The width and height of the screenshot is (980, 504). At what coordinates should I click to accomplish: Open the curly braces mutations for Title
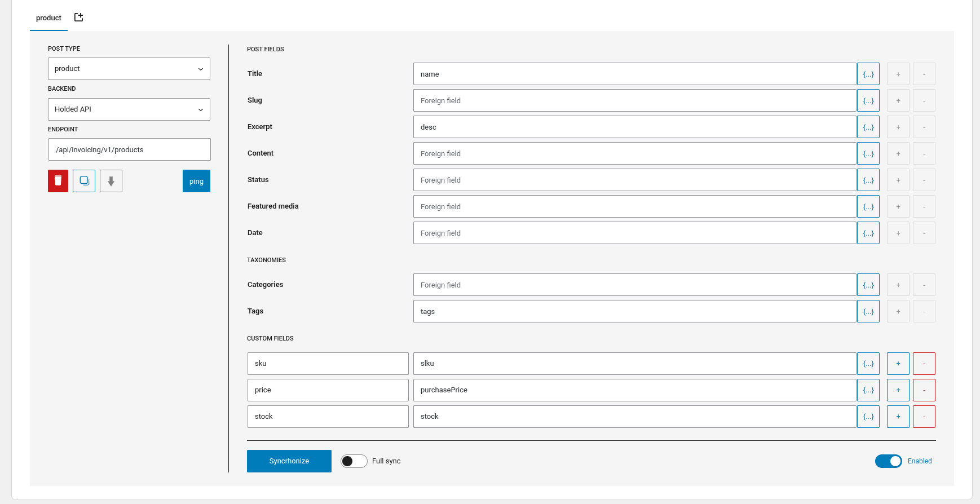[x=868, y=74]
